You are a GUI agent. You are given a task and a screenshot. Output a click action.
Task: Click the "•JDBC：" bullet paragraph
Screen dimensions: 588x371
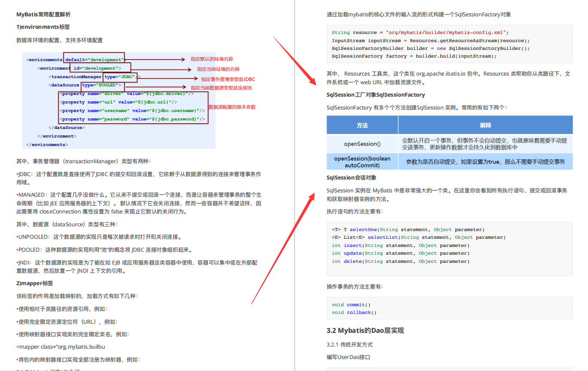coord(139,178)
